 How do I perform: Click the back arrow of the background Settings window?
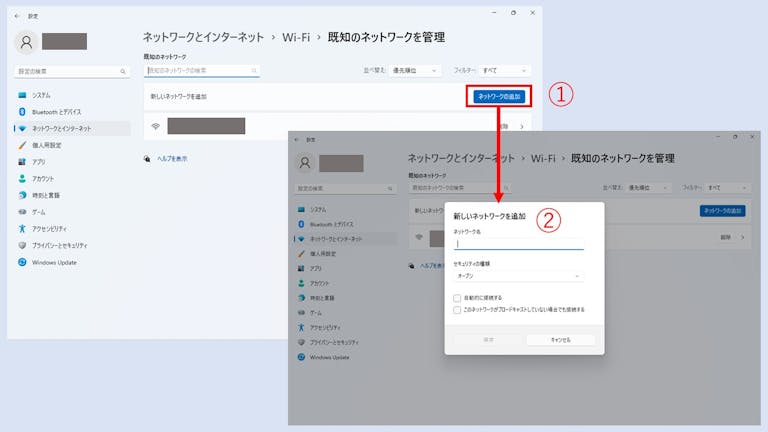(x=17, y=16)
